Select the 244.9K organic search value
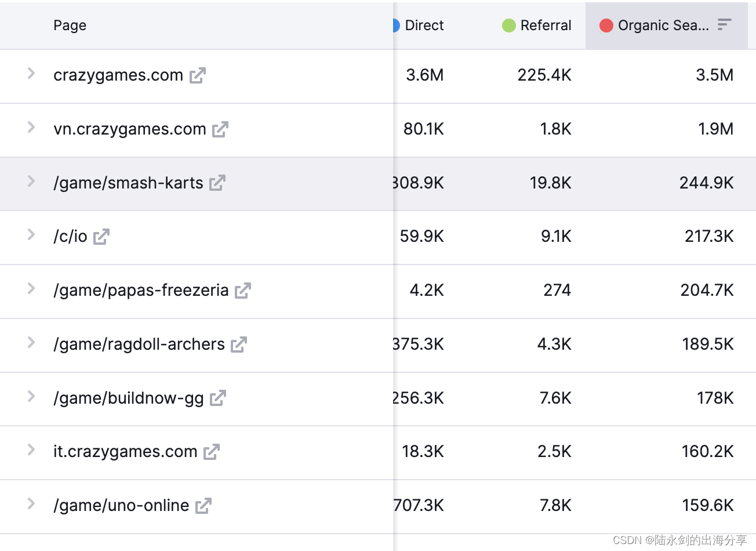The image size is (756, 551). tap(707, 183)
